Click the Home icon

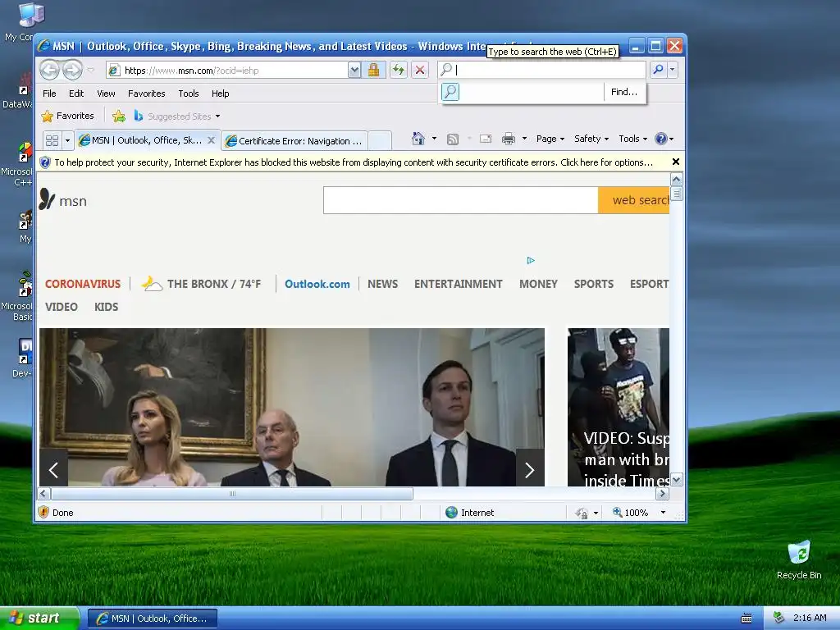point(418,139)
